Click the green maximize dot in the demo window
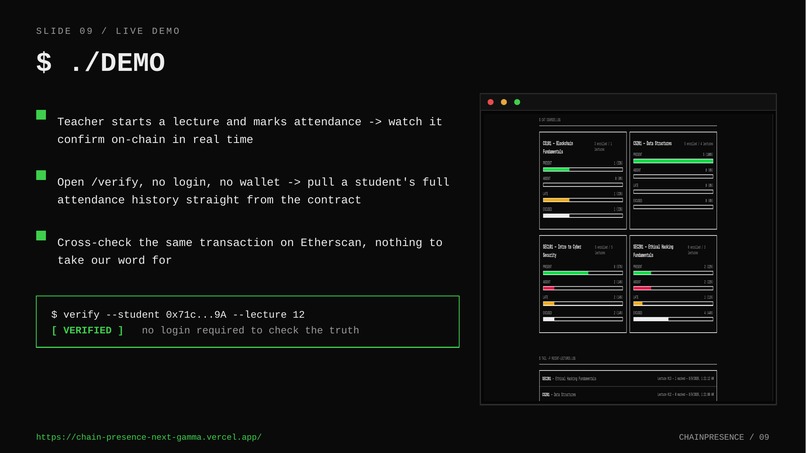This screenshot has width=806, height=453. [517, 102]
